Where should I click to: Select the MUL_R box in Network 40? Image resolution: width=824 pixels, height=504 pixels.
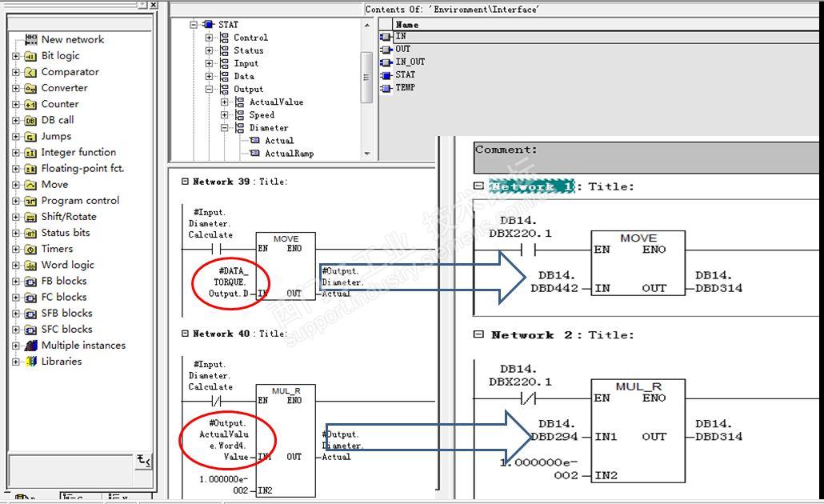[286, 441]
